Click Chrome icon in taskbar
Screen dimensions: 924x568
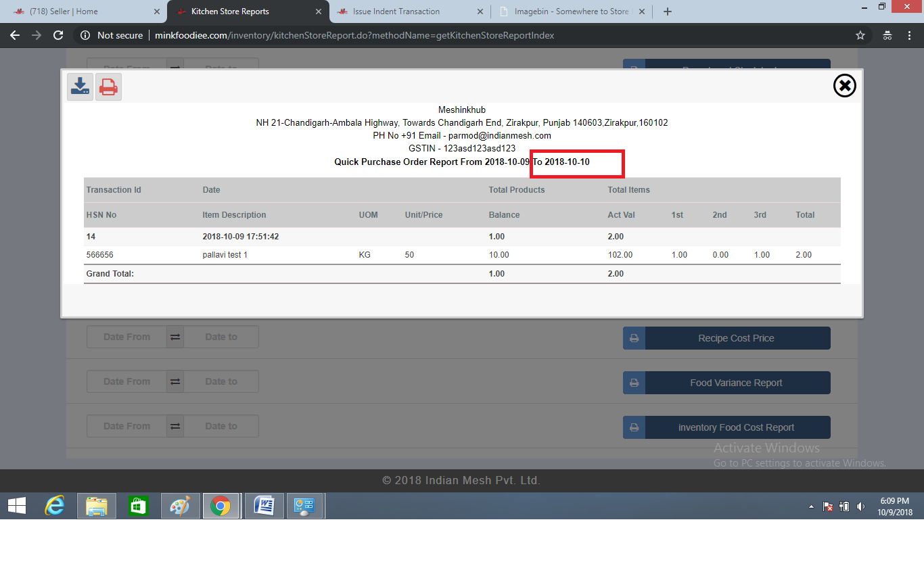coord(221,506)
